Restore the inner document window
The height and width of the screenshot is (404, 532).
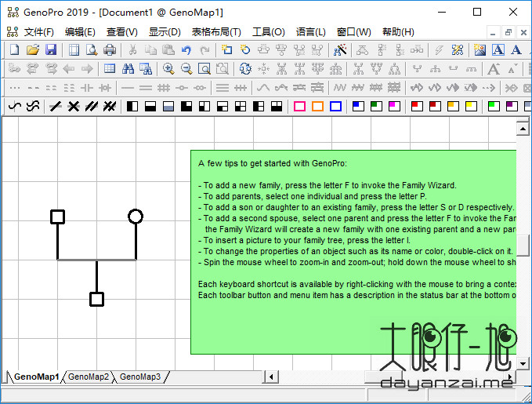coord(508,33)
